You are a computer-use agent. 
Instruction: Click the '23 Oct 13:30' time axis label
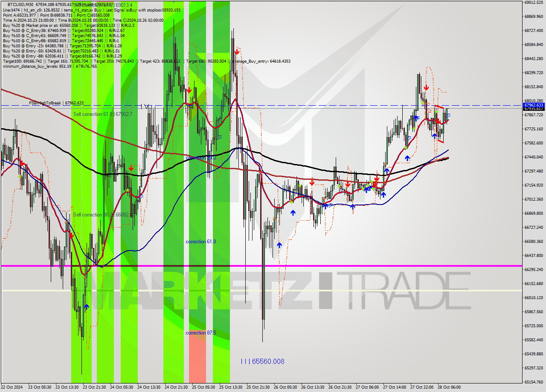tap(67, 387)
